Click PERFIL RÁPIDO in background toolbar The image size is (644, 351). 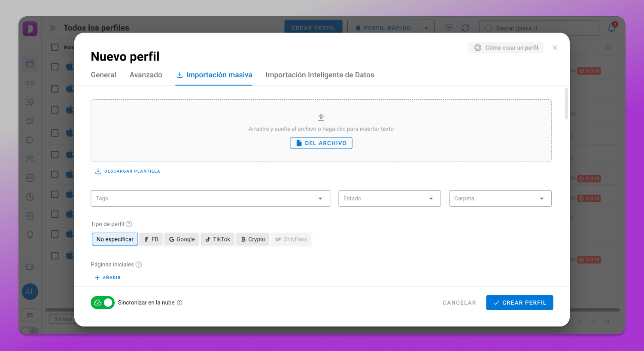383,27
